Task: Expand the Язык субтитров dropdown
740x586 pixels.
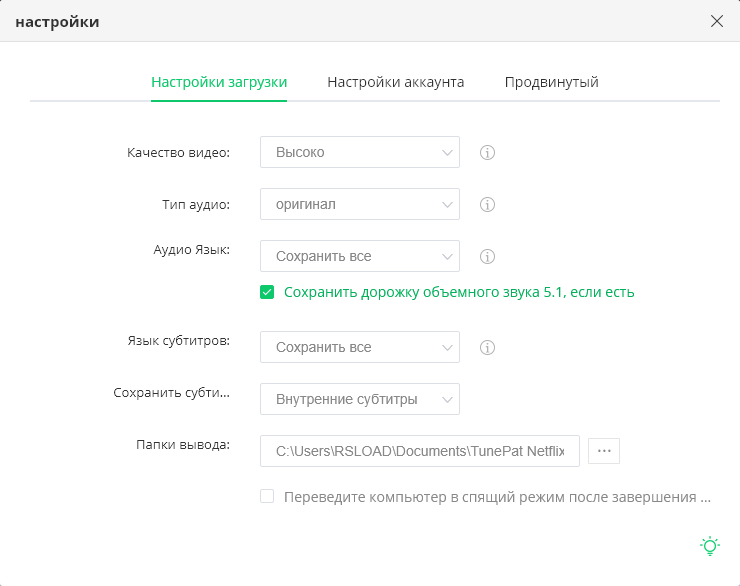Action: (360, 347)
